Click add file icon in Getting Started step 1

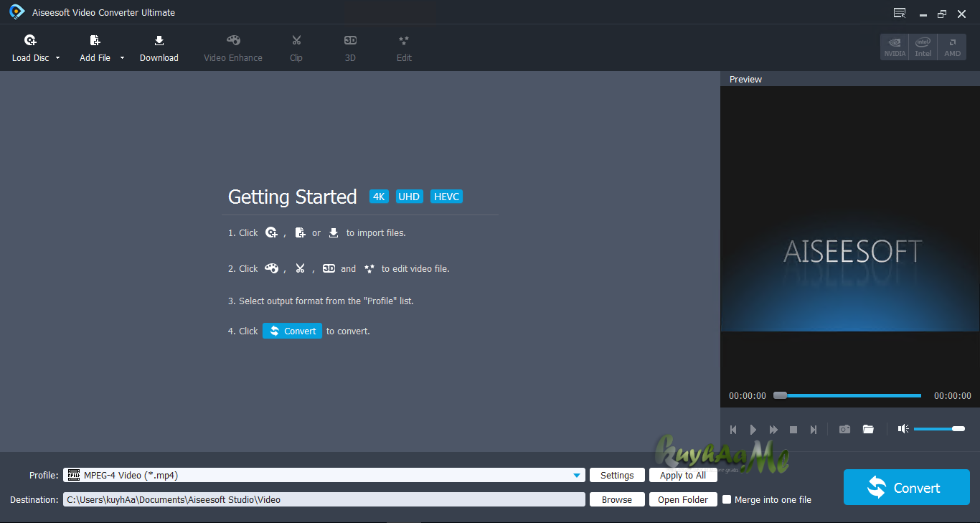click(300, 232)
